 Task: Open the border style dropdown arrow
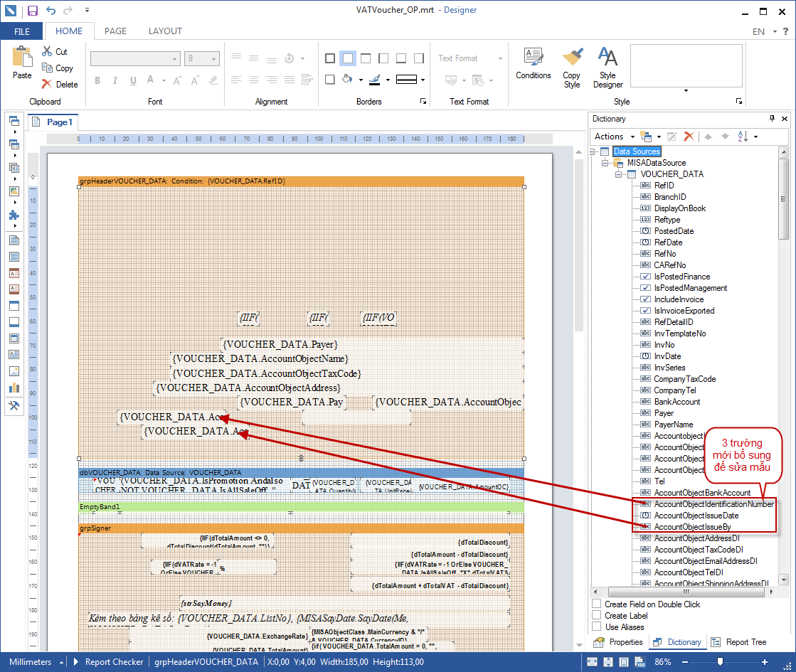423,80
